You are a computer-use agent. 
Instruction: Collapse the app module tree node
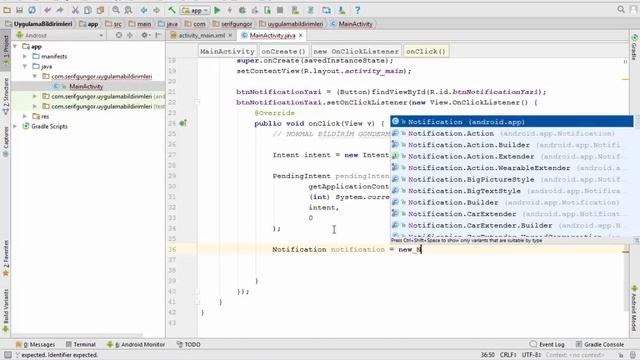tap(16, 47)
